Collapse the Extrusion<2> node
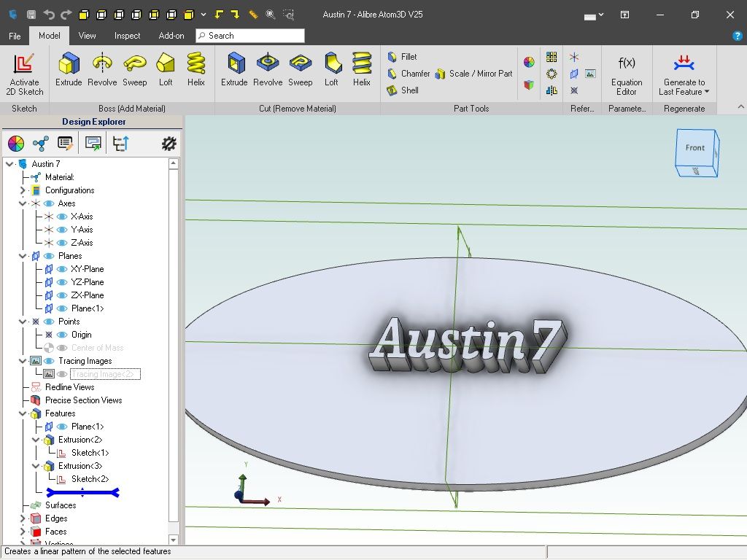 (36, 440)
